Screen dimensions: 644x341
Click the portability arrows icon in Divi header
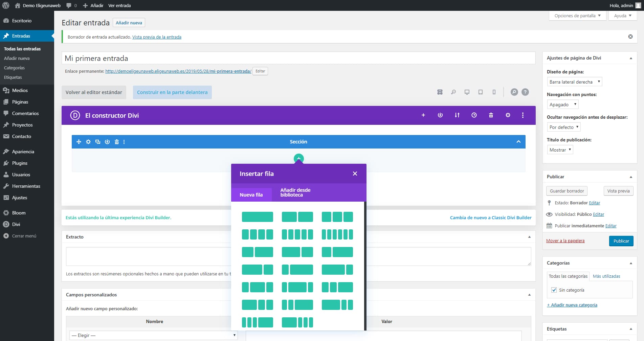457,115
